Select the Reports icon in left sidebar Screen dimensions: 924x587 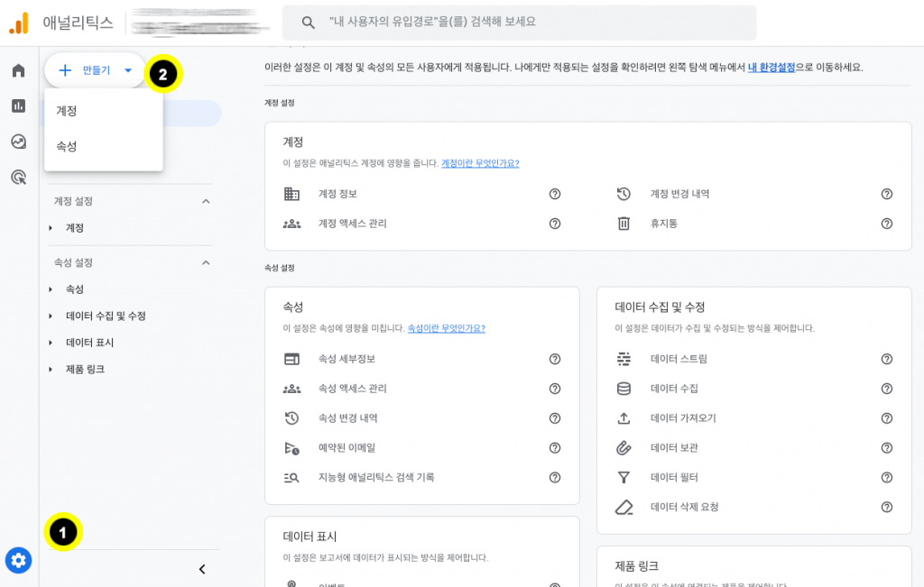click(18, 105)
